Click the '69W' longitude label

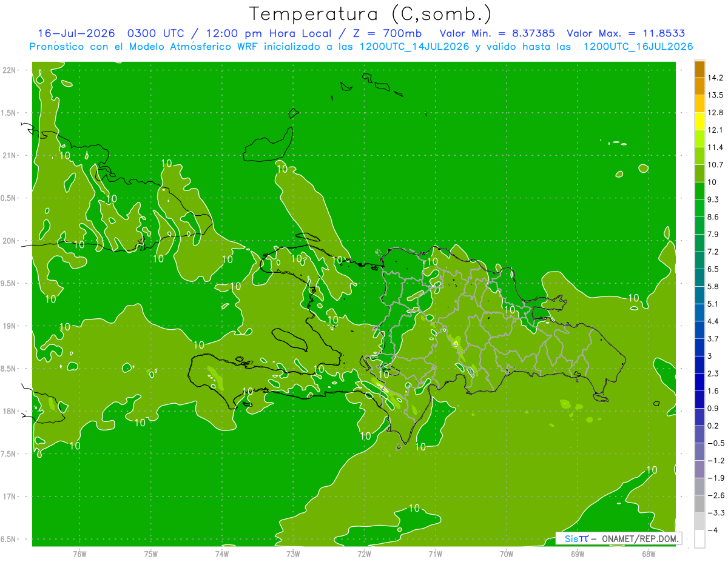click(x=578, y=554)
